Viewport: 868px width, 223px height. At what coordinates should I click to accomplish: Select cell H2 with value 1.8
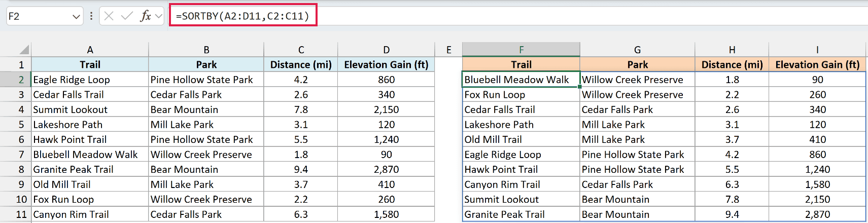[732, 80]
